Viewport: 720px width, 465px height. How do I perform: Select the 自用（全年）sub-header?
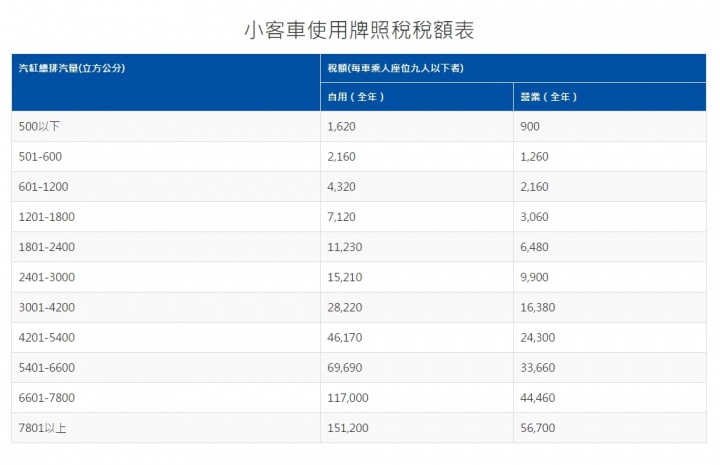pyautogui.click(x=357, y=97)
